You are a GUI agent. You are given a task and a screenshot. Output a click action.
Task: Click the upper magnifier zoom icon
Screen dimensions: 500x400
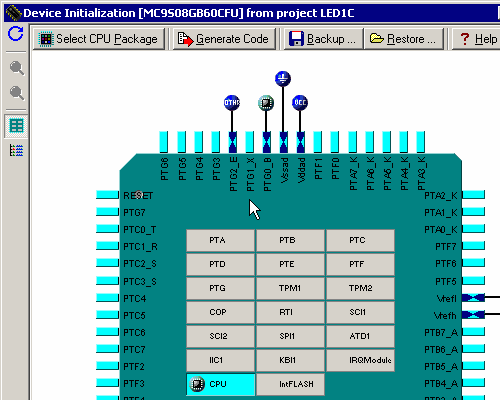16,68
